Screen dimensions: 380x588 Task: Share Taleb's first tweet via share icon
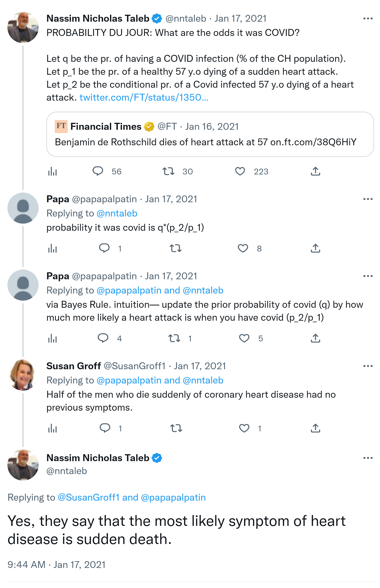(x=315, y=171)
